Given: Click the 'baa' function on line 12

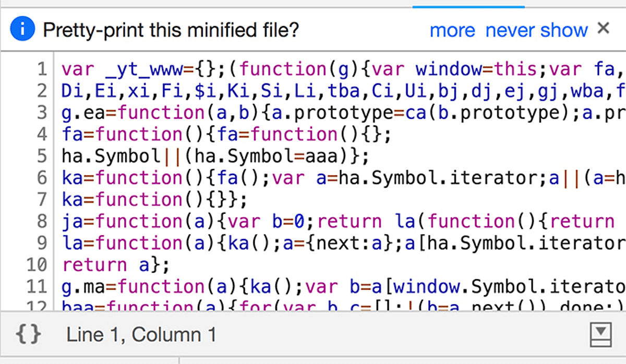Looking at the screenshot, I should pos(76,305).
